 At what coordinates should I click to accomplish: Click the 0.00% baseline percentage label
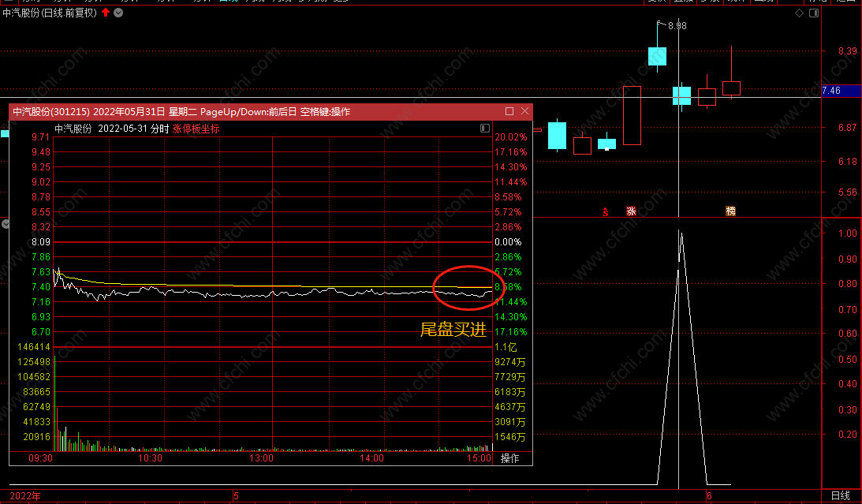pos(508,242)
